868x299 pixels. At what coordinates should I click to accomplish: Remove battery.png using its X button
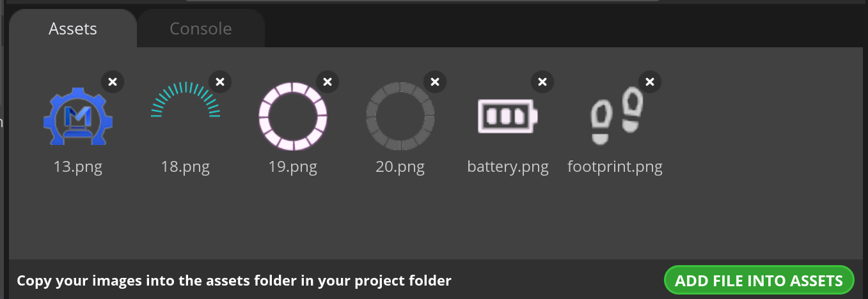542,82
